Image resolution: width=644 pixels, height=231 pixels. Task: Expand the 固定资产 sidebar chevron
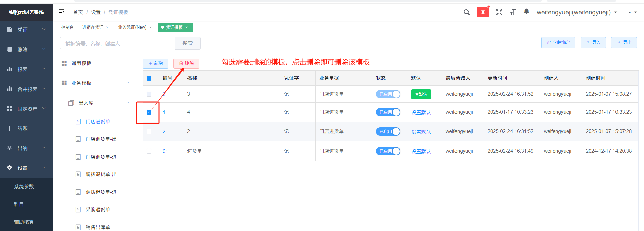(44, 108)
